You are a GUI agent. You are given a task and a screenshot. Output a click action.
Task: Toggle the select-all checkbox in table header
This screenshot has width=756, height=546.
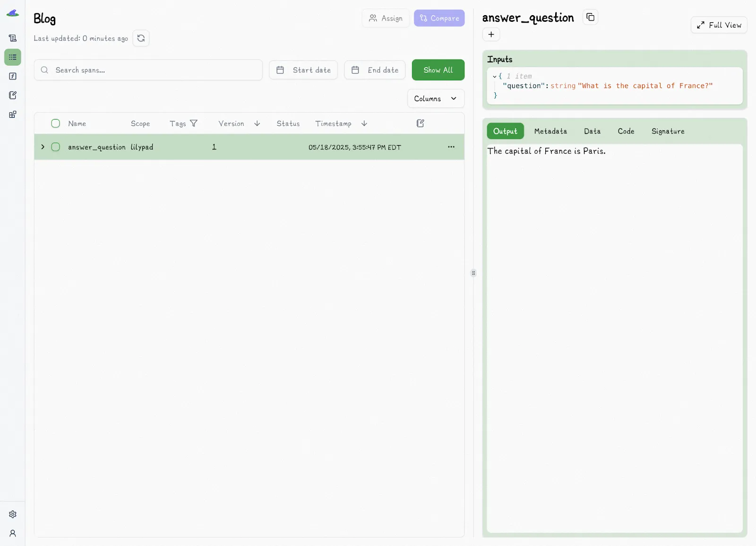(56, 123)
